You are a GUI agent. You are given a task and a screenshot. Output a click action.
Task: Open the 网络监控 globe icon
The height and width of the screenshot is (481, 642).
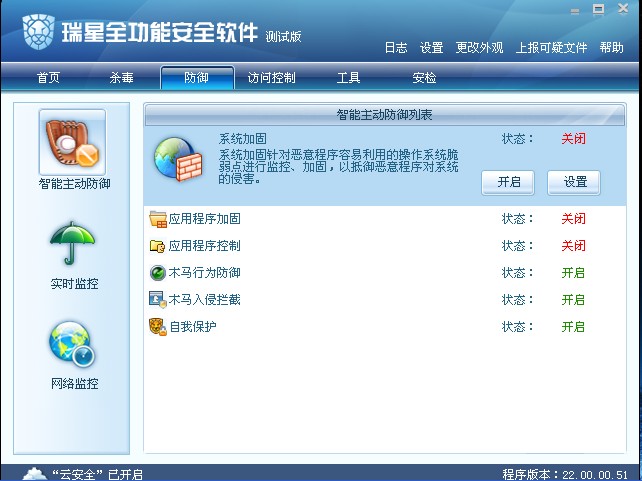tap(72, 344)
